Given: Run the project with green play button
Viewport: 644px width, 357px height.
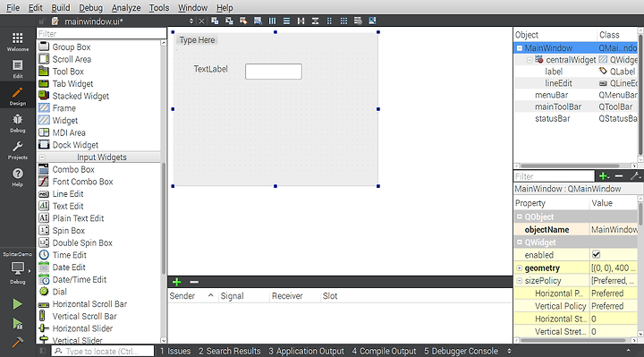Looking at the screenshot, I should pyautogui.click(x=17, y=304).
